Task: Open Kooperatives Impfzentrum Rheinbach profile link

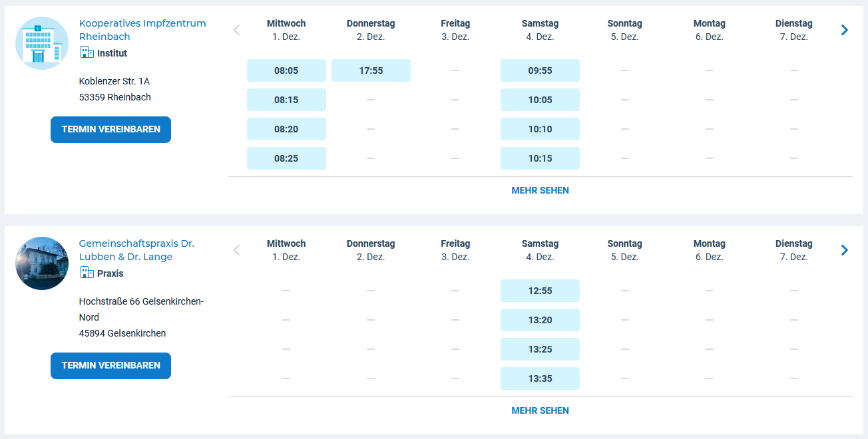Action: [x=142, y=30]
